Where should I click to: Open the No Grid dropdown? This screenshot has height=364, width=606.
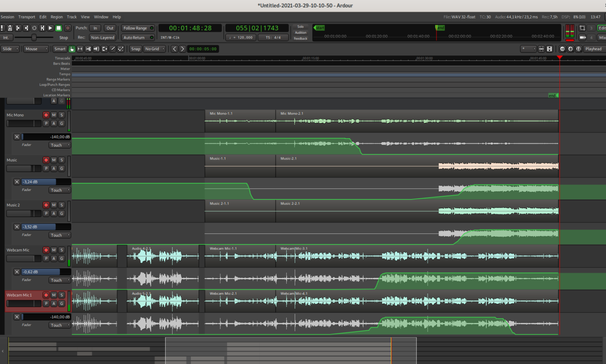(x=154, y=49)
